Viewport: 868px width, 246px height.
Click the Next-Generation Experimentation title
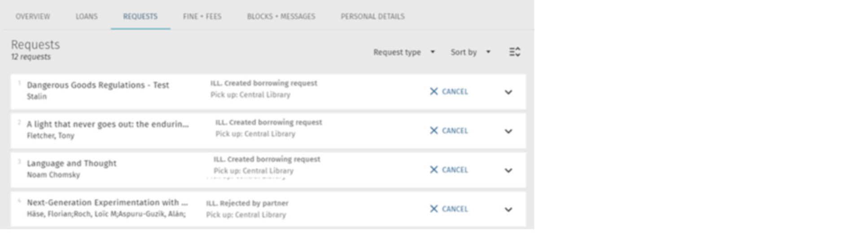coord(107,202)
